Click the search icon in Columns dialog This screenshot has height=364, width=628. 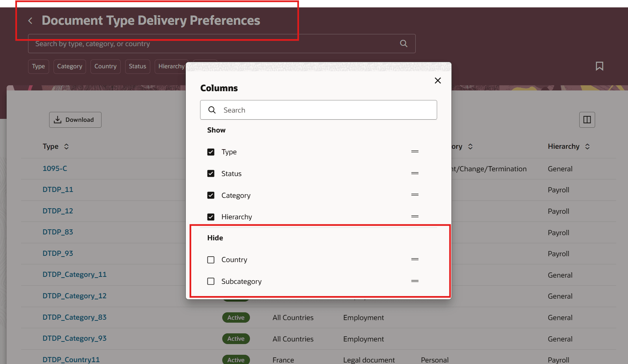212,110
